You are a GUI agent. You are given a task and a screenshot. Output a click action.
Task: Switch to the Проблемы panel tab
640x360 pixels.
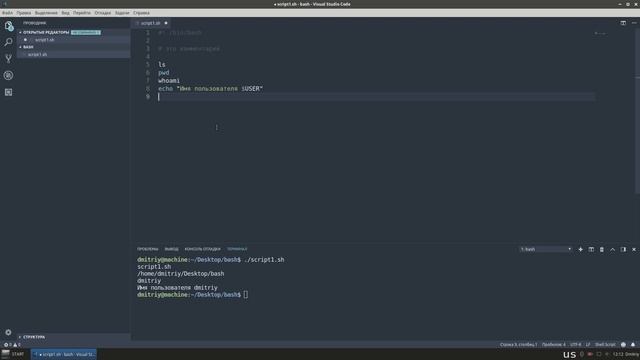[147, 249]
